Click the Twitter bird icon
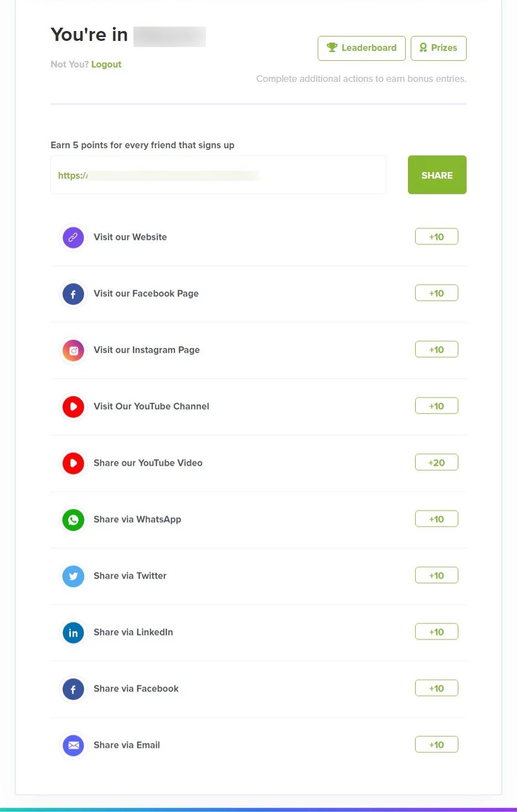The image size is (517, 812). pyautogui.click(x=73, y=576)
